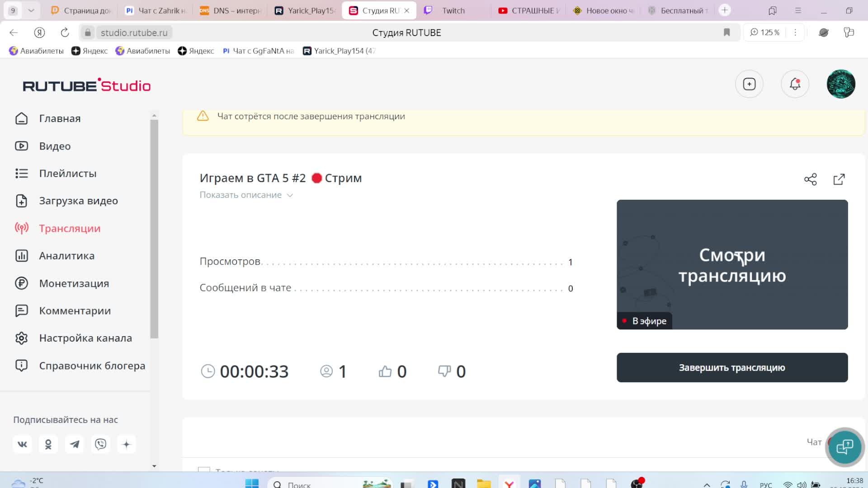Open the tab group chevron dropdown
This screenshot has width=868, height=488.
tap(30, 10)
